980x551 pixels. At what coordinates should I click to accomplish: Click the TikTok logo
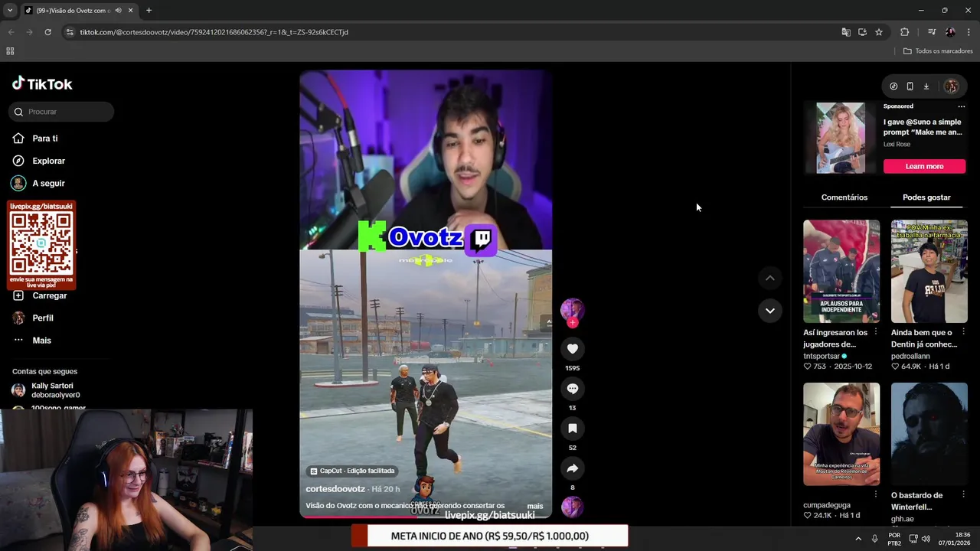point(42,84)
